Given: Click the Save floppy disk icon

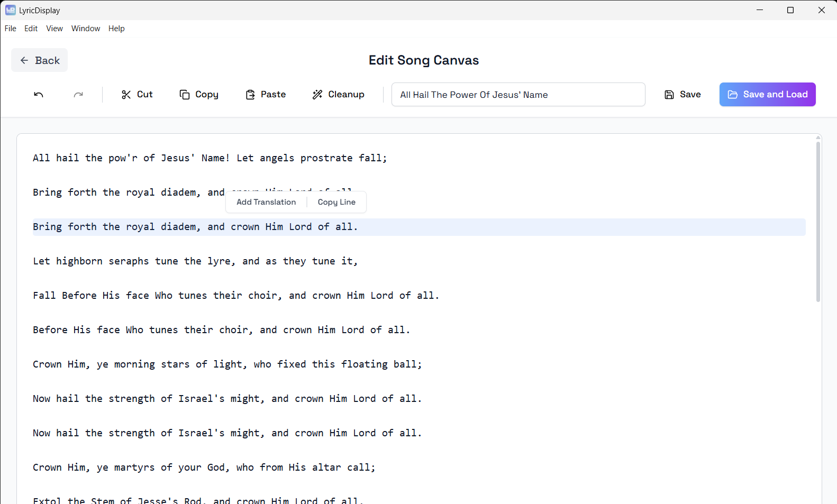Looking at the screenshot, I should pos(669,95).
